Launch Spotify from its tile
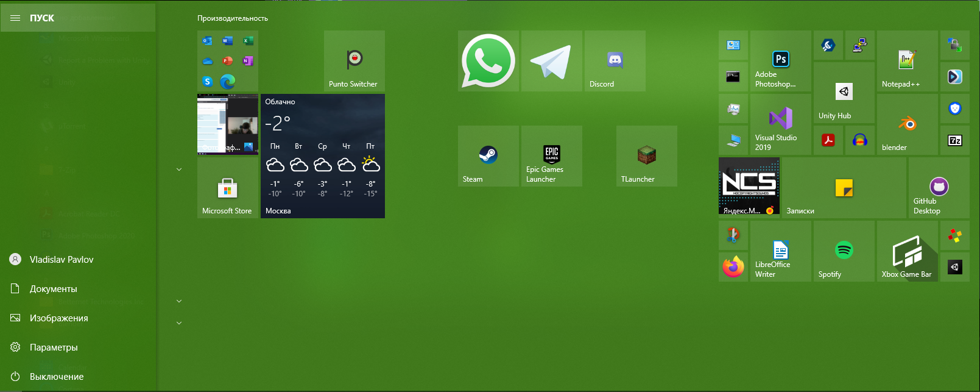Screen dimensions: 980x392 [x=844, y=251]
